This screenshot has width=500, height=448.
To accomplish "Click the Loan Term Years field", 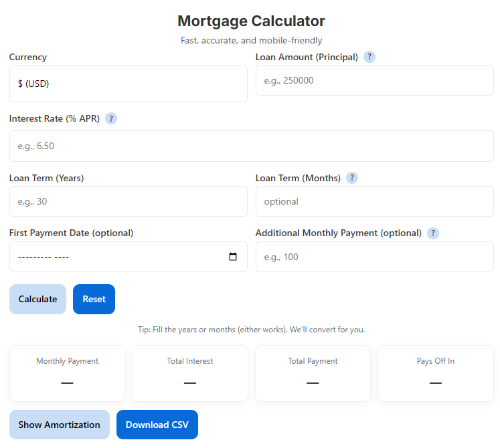I will point(128,201).
